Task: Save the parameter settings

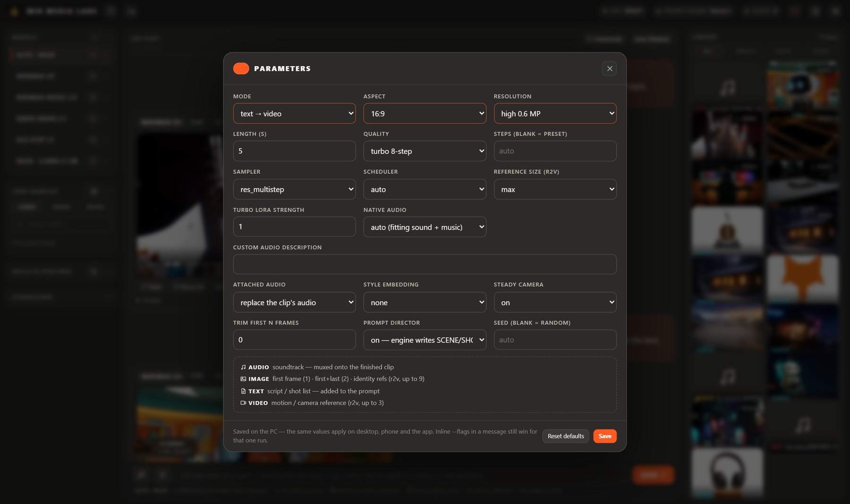Action: [x=605, y=436]
